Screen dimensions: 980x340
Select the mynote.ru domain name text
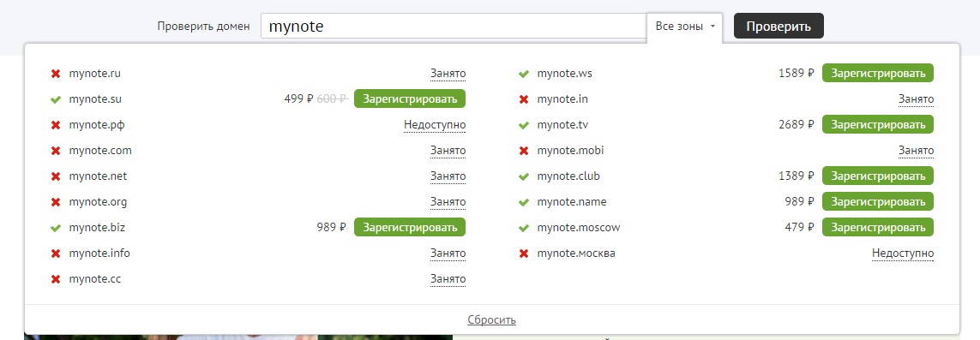[x=94, y=74]
